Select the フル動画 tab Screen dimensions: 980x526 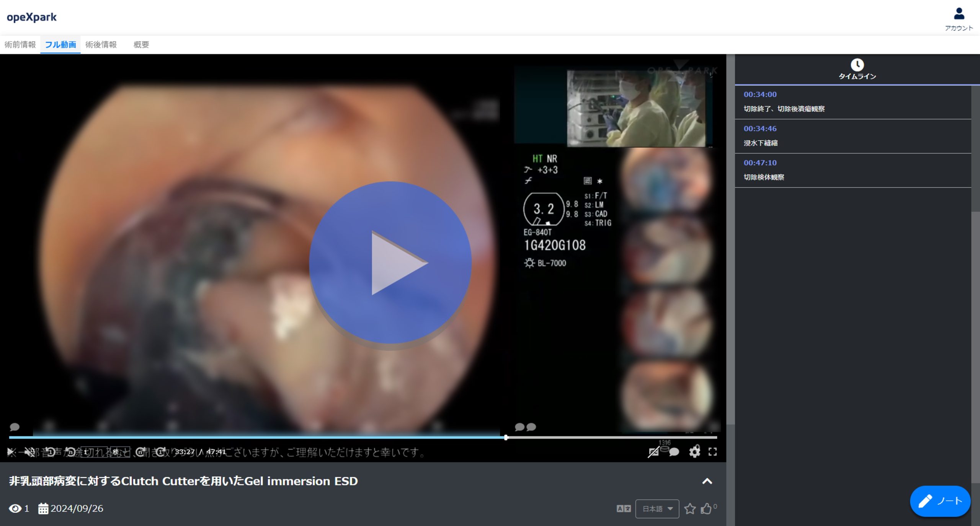(60, 44)
